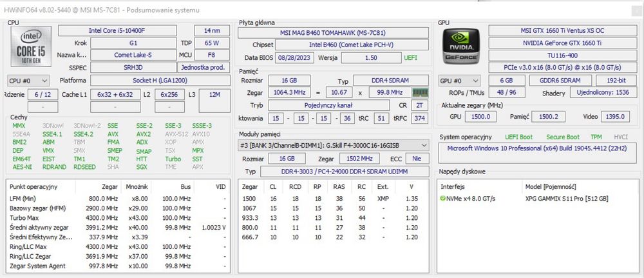Screen dimensions: 644x278
Task: Click the cores and threads field 6 / 12
Action: tap(43, 95)
